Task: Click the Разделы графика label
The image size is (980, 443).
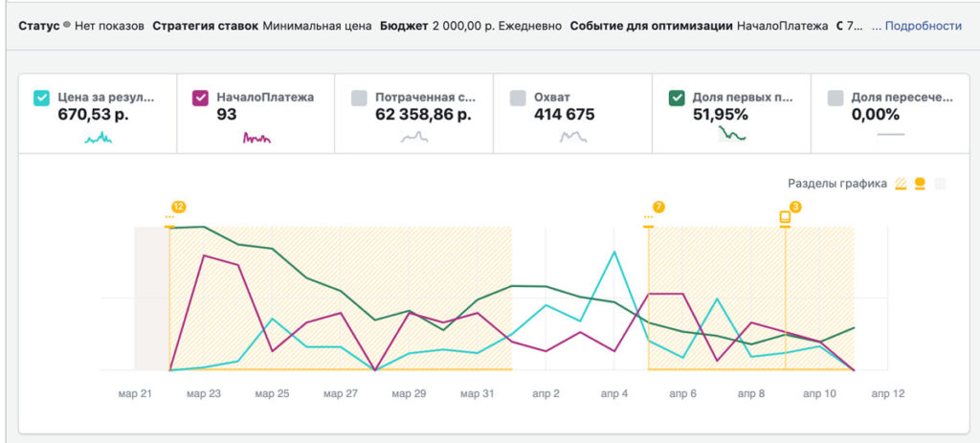Action: coord(836,184)
